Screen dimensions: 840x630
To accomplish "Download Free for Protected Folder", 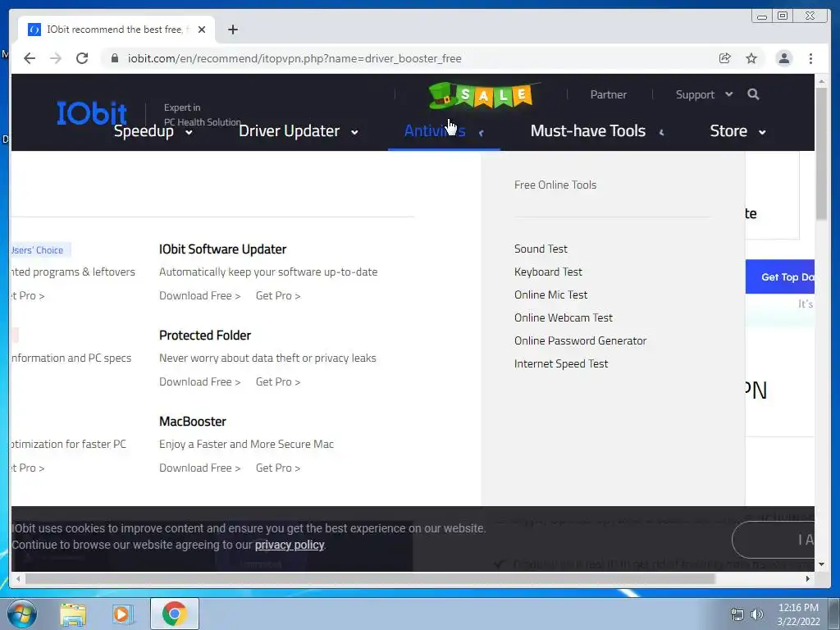I will coord(200,382).
